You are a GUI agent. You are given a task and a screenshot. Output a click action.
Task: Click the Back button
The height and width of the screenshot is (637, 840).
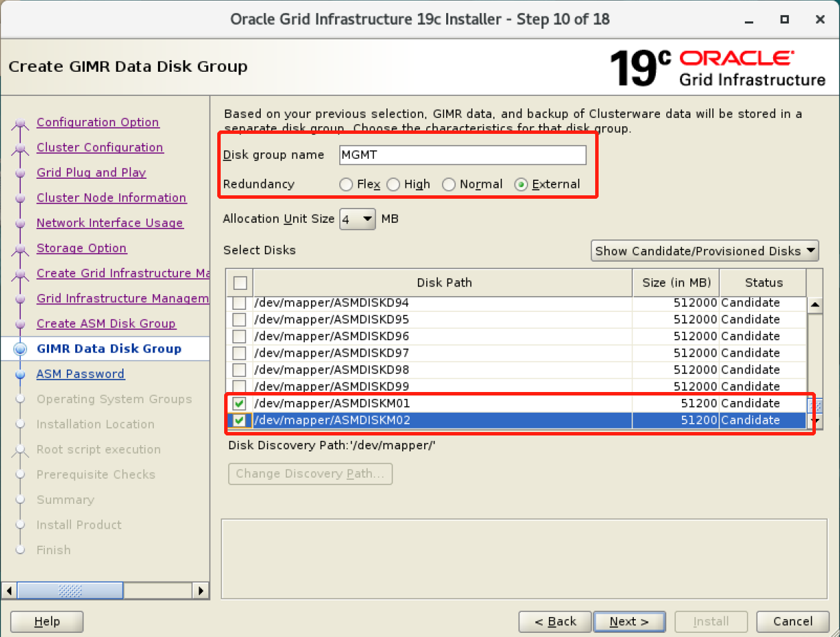(555, 622)
